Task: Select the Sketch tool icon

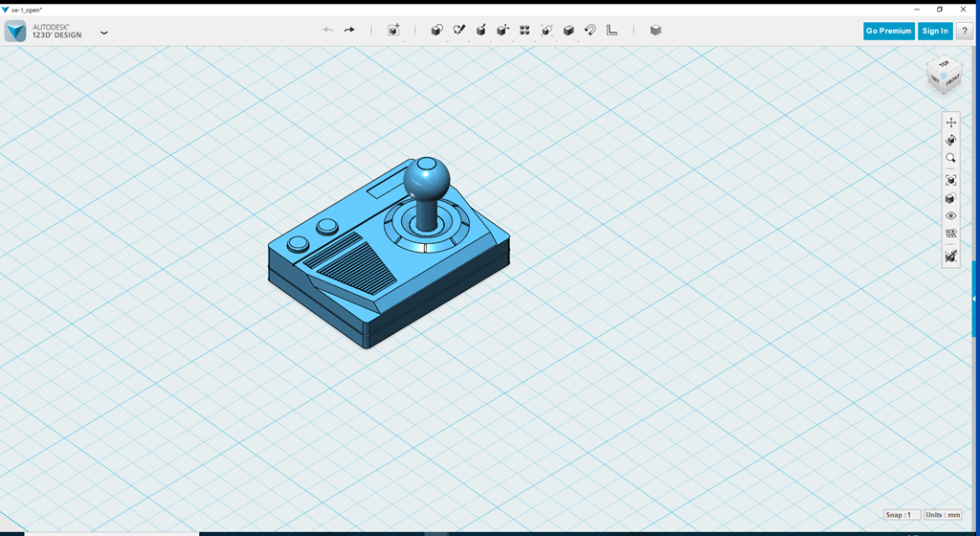Action: click(x=458, y=31)
